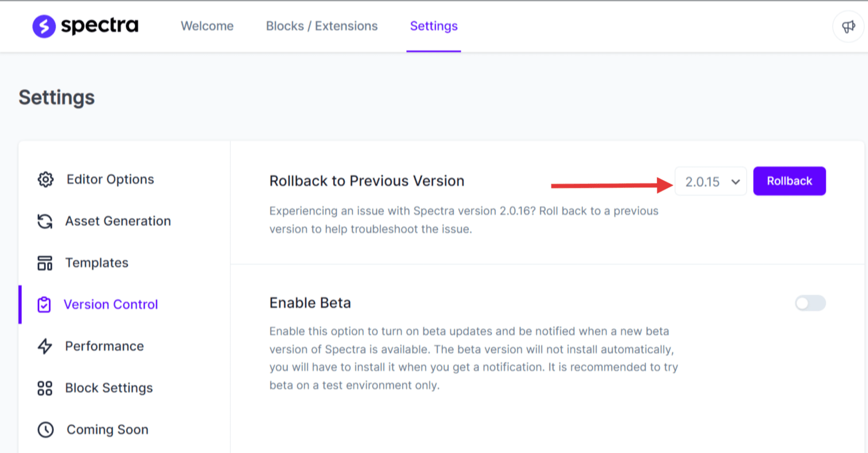
Task: Go to Editor Options settings
Action: [110, 180]
